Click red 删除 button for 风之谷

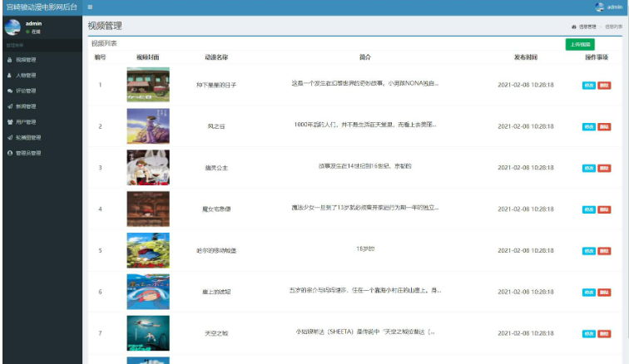[x=604, y=126]
